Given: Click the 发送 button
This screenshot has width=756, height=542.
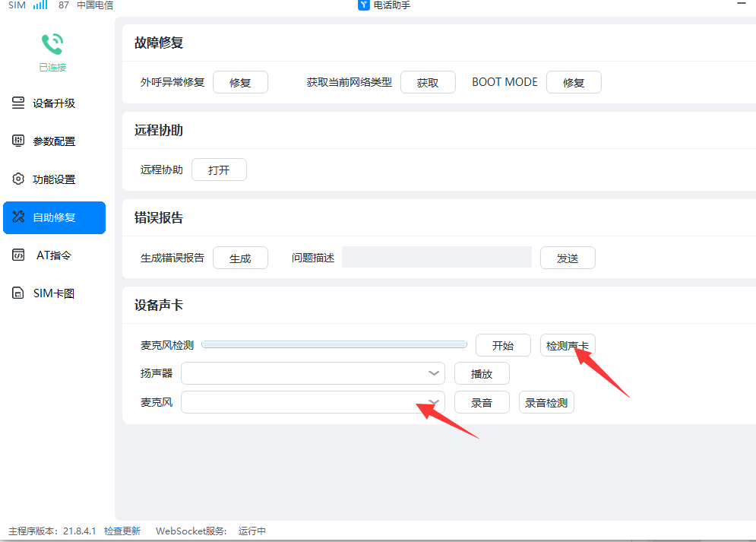Looking at the screenshot, I should tap(568, 258).
